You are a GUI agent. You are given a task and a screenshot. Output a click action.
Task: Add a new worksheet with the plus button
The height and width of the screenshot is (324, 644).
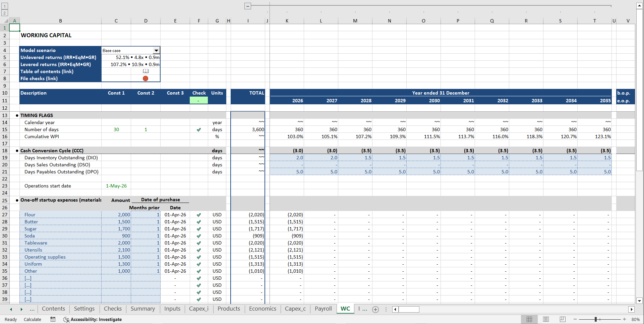tap(375, 309)
